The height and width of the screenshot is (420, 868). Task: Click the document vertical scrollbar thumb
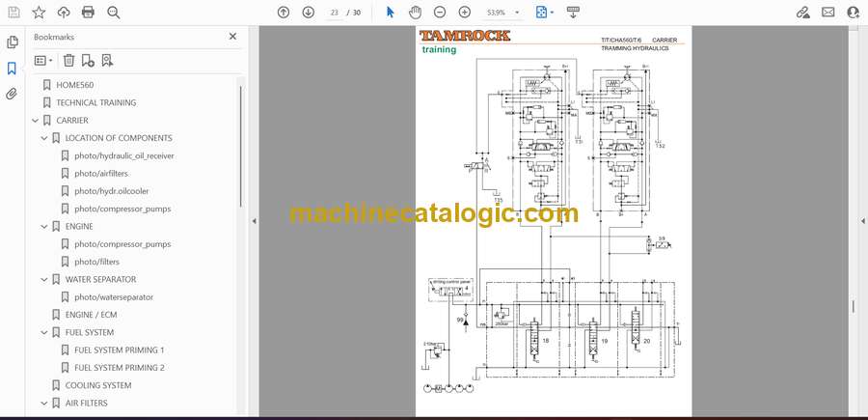pyautogui.click(x=854, y=307)
